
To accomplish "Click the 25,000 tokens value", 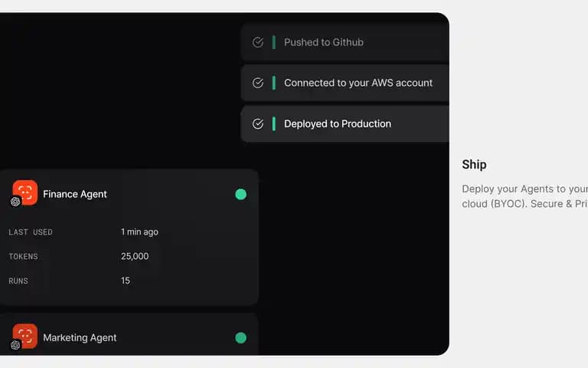I will [135, 256].
